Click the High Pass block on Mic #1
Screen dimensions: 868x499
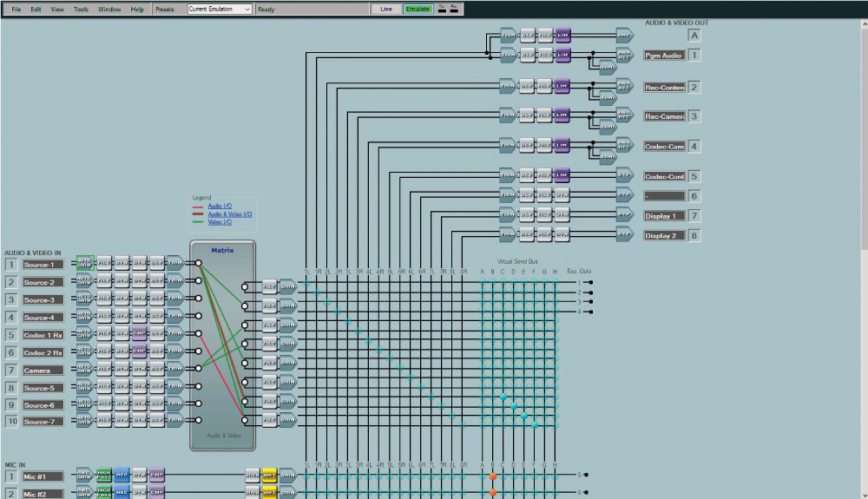pyautogui.click(x=104, y=475)
